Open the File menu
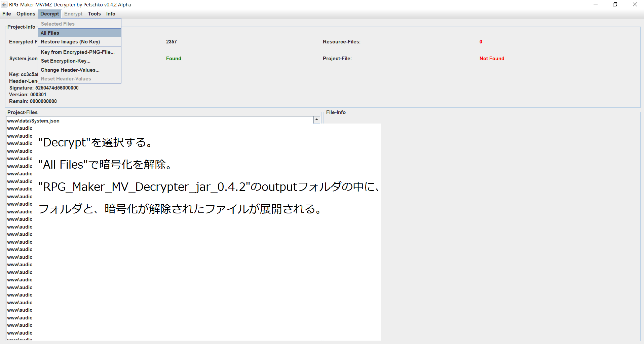Viewport: 644px width, 344px height. (x=7, y=14)
